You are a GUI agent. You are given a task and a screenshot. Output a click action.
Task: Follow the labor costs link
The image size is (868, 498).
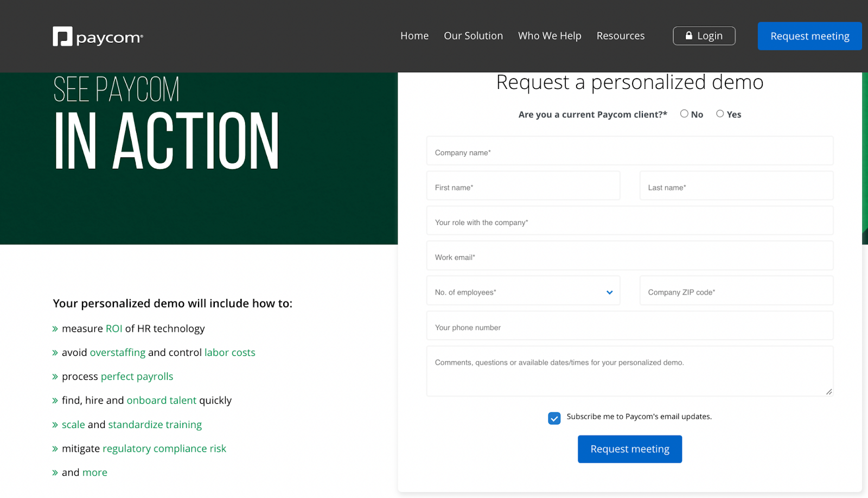point(230,353)
